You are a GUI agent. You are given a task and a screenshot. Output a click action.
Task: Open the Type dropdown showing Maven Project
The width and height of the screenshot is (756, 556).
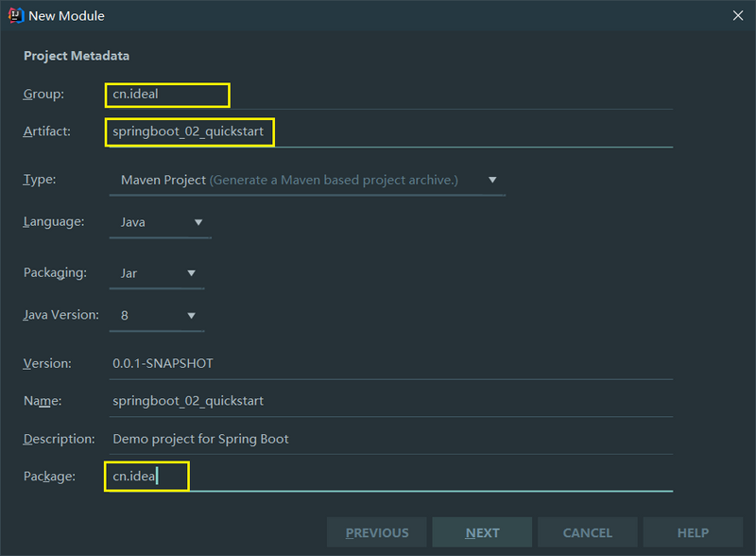tap(307, 180)
